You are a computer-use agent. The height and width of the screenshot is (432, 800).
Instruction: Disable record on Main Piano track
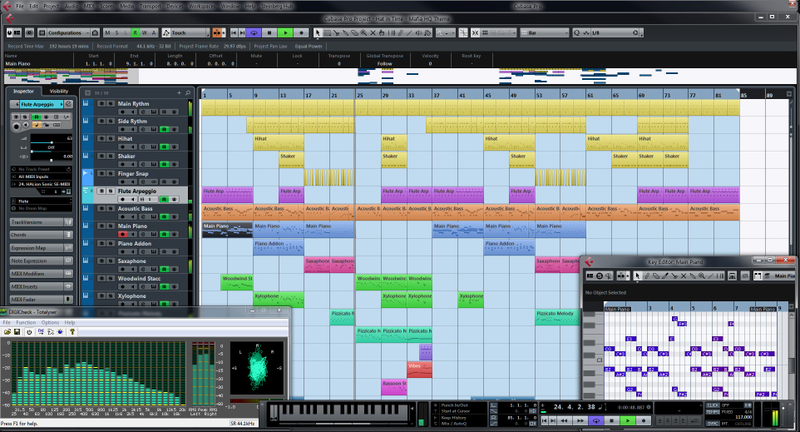click(122, 234)
